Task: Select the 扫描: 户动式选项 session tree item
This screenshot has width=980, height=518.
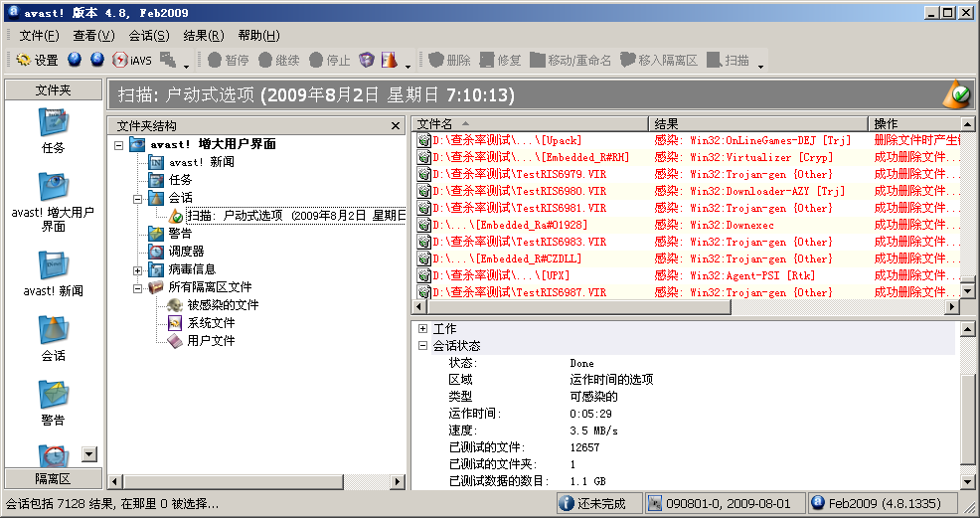Action: (296, 216)
